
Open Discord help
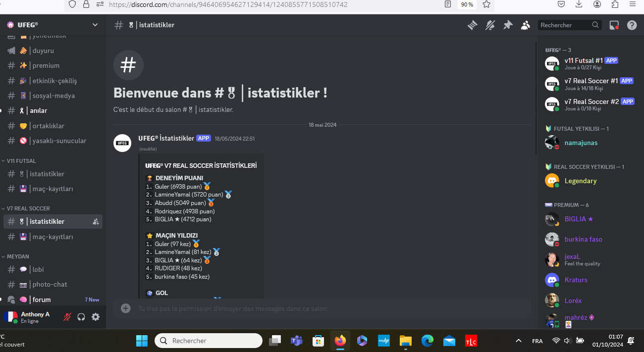coord(632,25)
